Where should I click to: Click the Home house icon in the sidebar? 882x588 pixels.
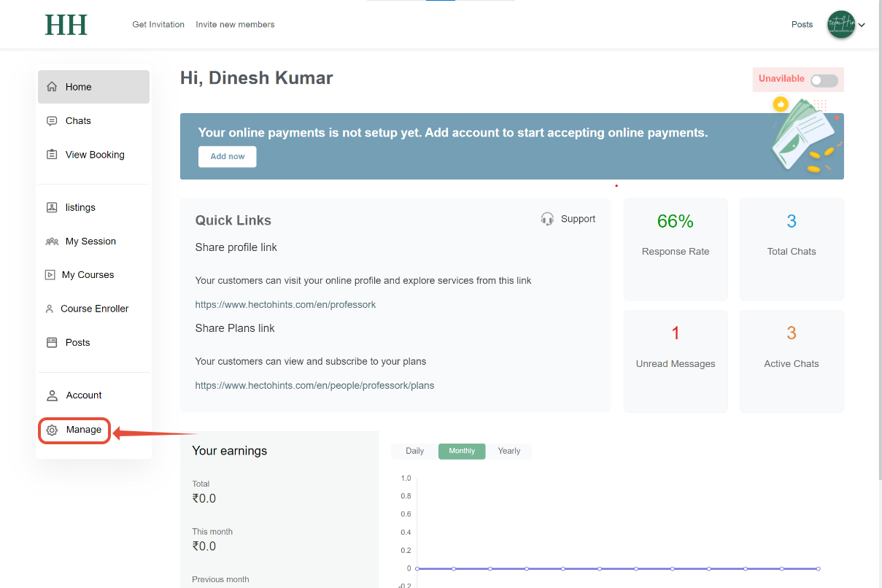pos(52,87)
